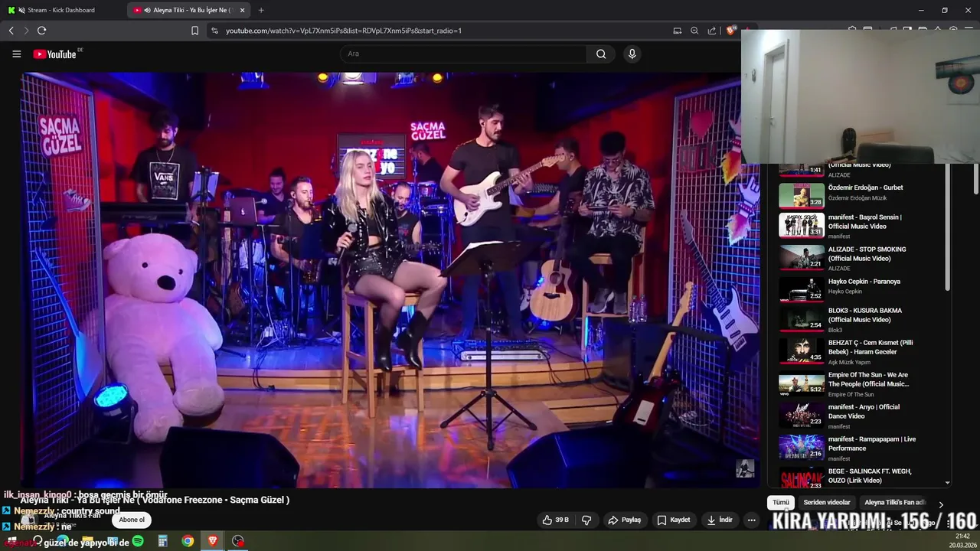Open the YouTube hamburger guide menu

[x=16, y=54]
